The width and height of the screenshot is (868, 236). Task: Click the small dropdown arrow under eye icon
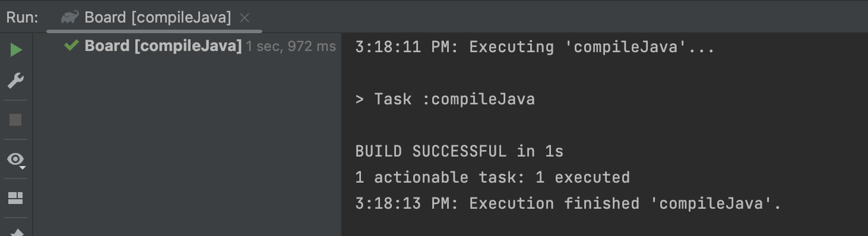click(x=23, y=168)
